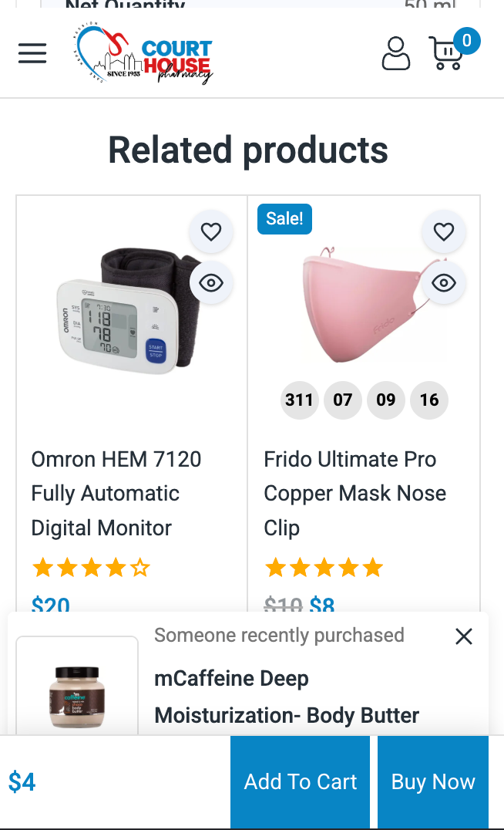The image size is (504, 830).
Task: Close the recent purchase notification
Action: pos(463,636)
